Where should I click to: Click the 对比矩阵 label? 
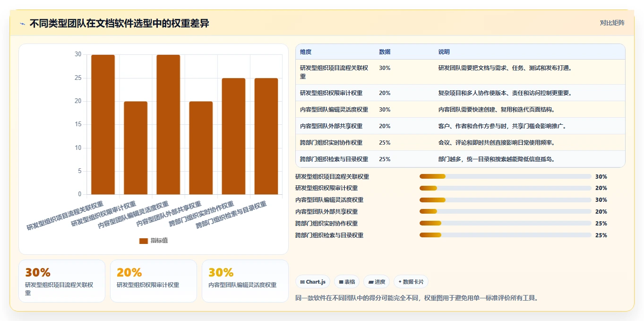pos(612,23)
